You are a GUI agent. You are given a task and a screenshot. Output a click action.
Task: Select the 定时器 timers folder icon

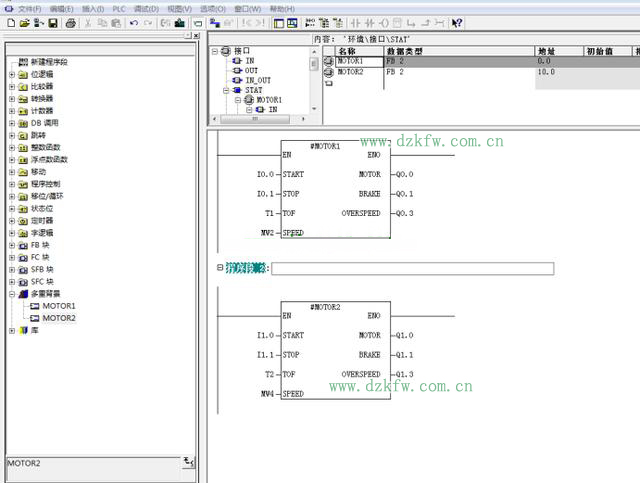tap(23, 220)
